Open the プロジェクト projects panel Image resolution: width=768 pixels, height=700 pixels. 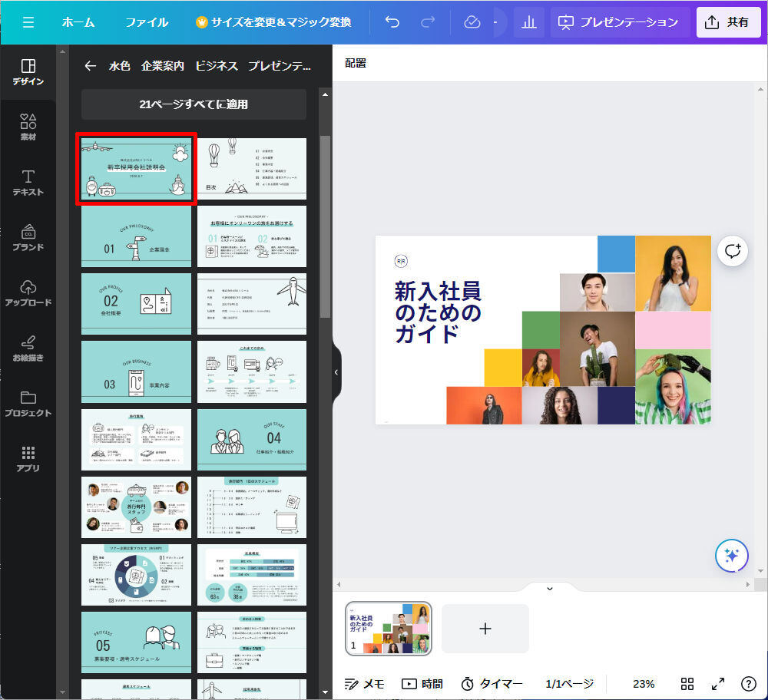click(x=28, y=404)
